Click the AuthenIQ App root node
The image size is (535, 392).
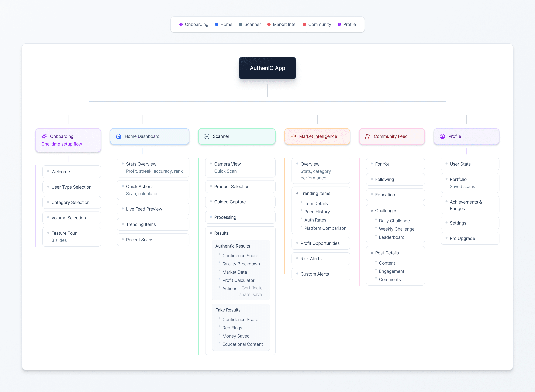tap(267, 68)
